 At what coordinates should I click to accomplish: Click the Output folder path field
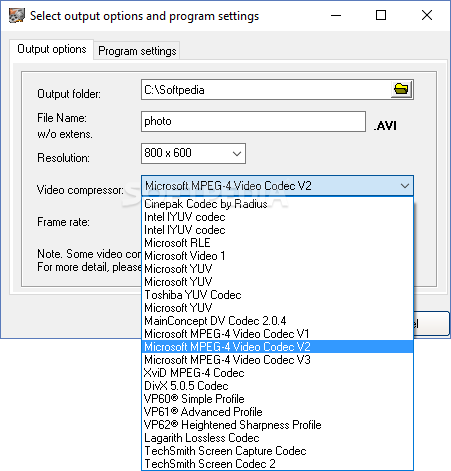[x=266, y=89]
